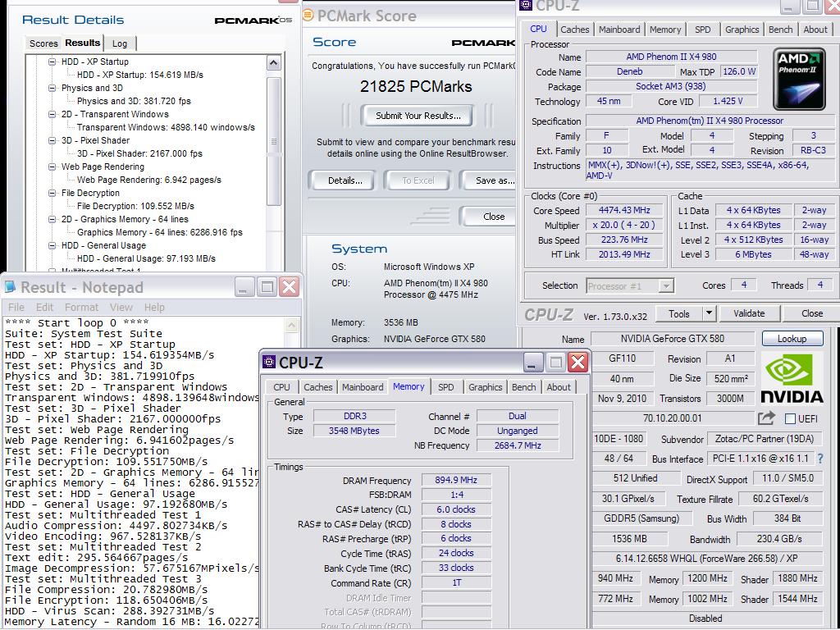This screenshot has height=630, width=840.
Task: Click the Bandwidth value 230.4 GB/s
Action: (x=779, y=539)
